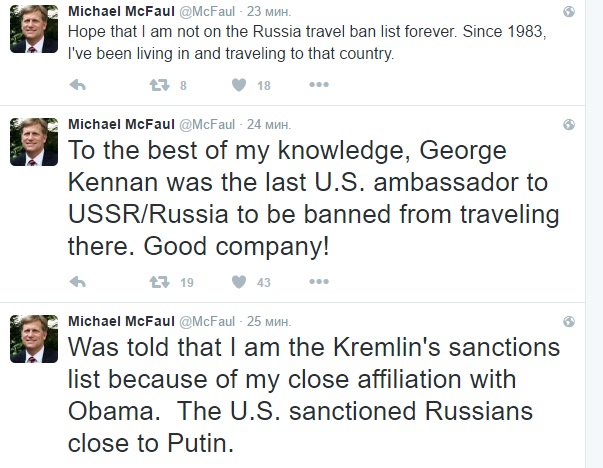Screen dimensions: 603x468
Task: Click the @McFaul handle on the Kennan tweet
Action: (206, 124)
